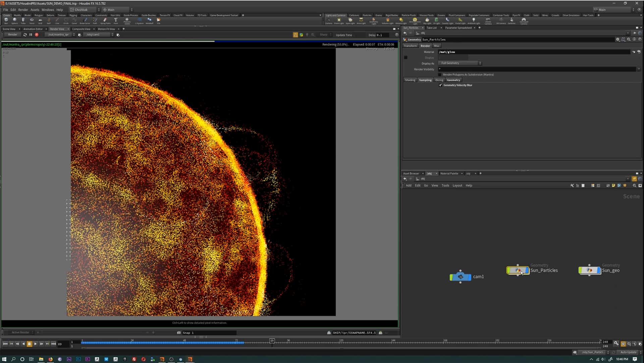The height and width of the screenshot is (363, 644).
Task: Click the Render button
Action: click(x=12, y=35)
